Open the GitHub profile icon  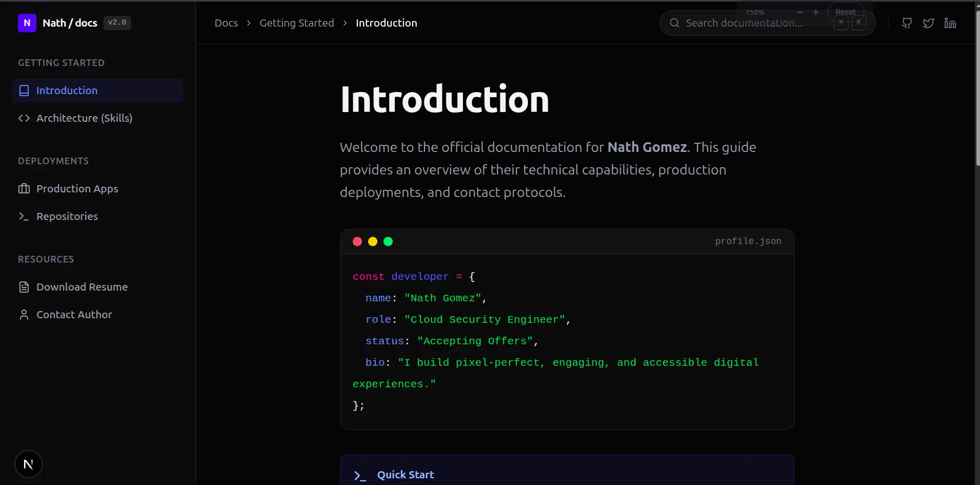(907, 23)
